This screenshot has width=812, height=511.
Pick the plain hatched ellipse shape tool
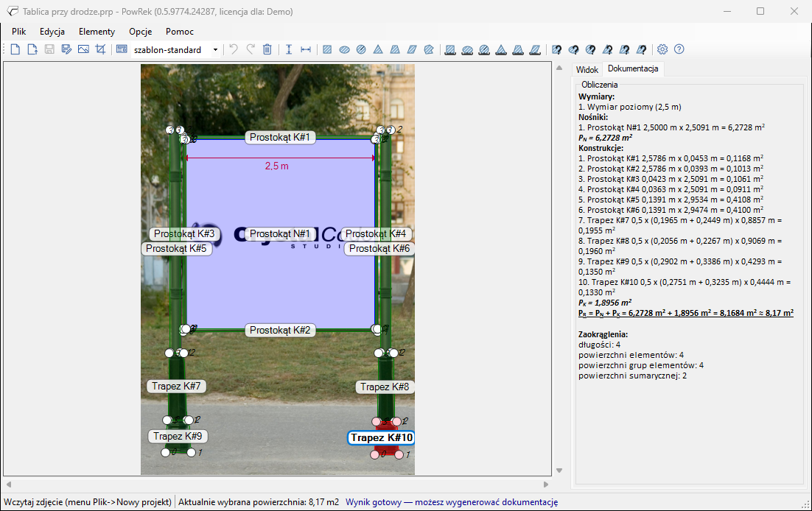[x=344, y=50]
